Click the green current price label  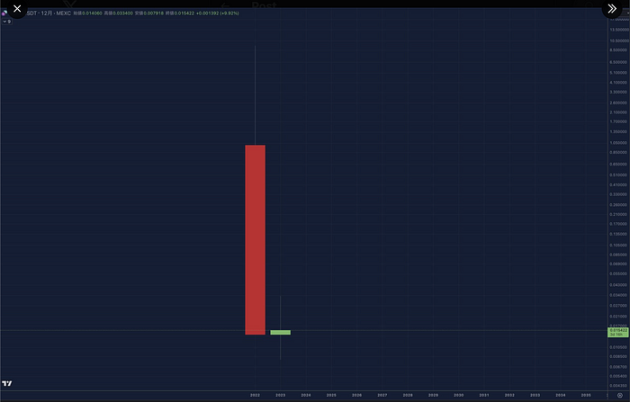[x=618, y=331]
